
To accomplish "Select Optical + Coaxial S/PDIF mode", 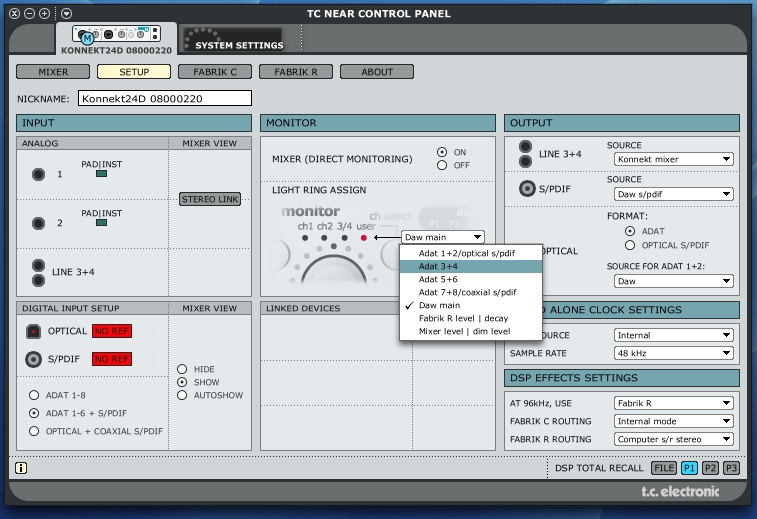I will click(x=34, y=431).
